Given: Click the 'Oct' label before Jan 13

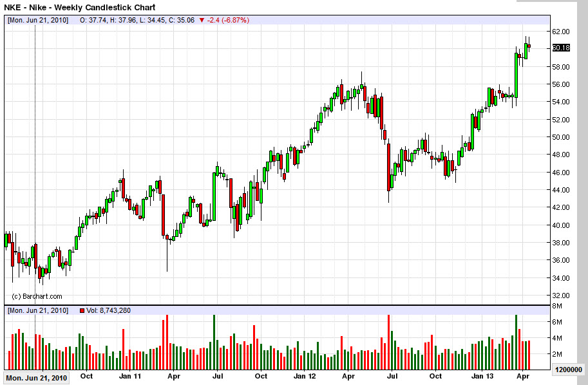Looking at the screenshot, I should pyautogui.click(x=436, y=376).
